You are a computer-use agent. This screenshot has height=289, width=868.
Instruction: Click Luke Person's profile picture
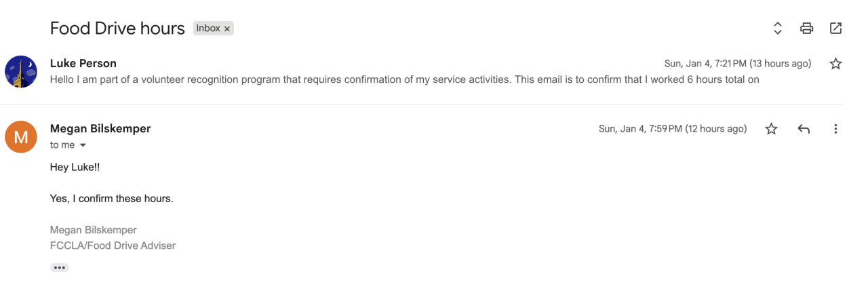(21, 72)
